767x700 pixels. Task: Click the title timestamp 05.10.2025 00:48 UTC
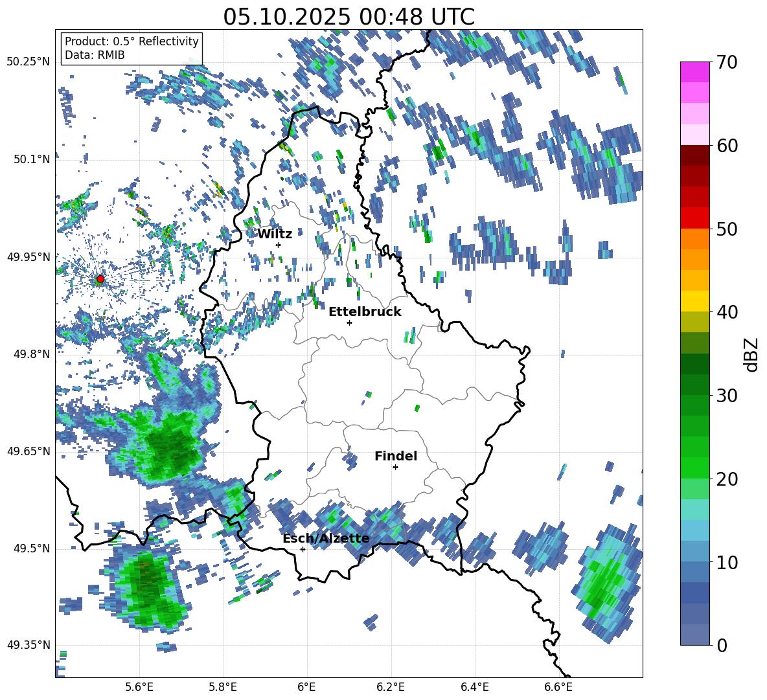click(349, 17)
